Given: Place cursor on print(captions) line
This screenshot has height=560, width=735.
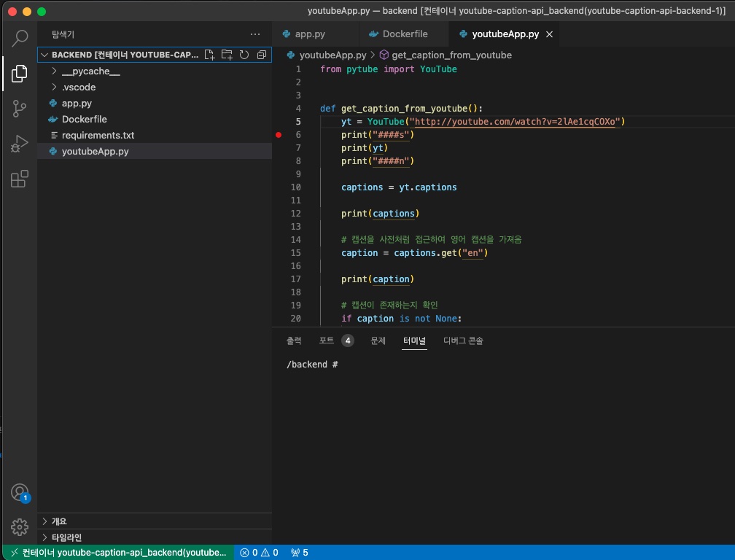Looking at the screenshot, I should pos(380,214).
